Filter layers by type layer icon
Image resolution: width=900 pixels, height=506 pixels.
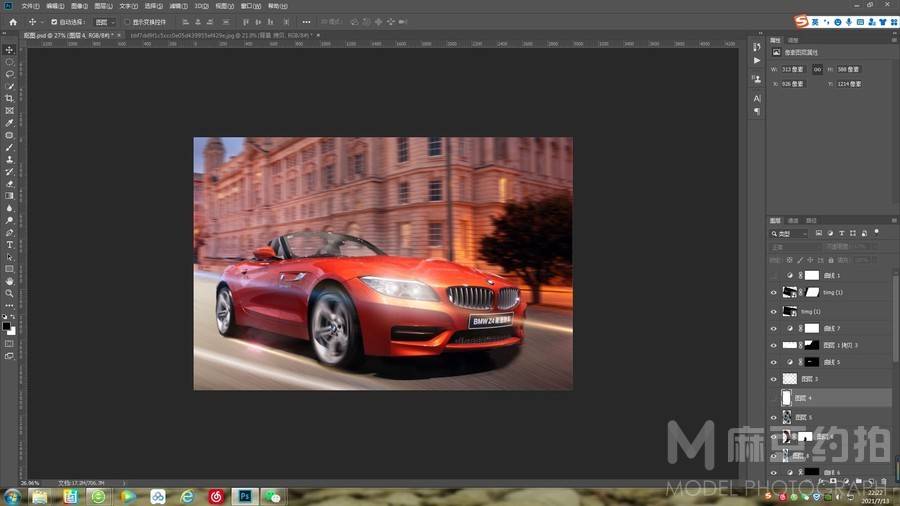point(841,233)
